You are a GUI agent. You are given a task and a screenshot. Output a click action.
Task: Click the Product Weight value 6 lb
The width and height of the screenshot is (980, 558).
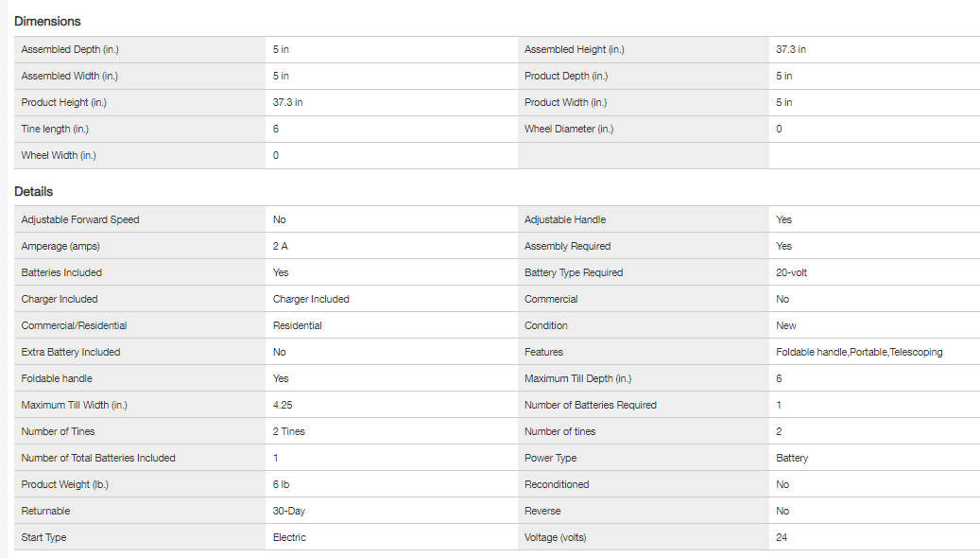[281, 484]
